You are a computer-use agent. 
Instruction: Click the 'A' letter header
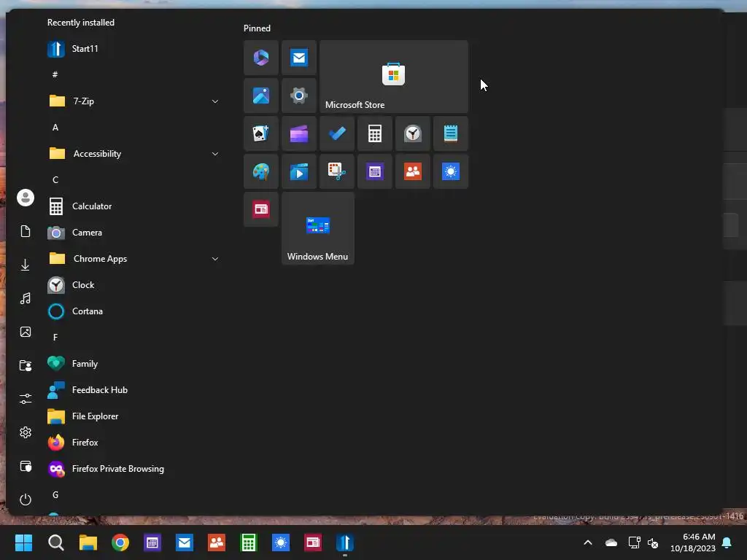point(55,128)
